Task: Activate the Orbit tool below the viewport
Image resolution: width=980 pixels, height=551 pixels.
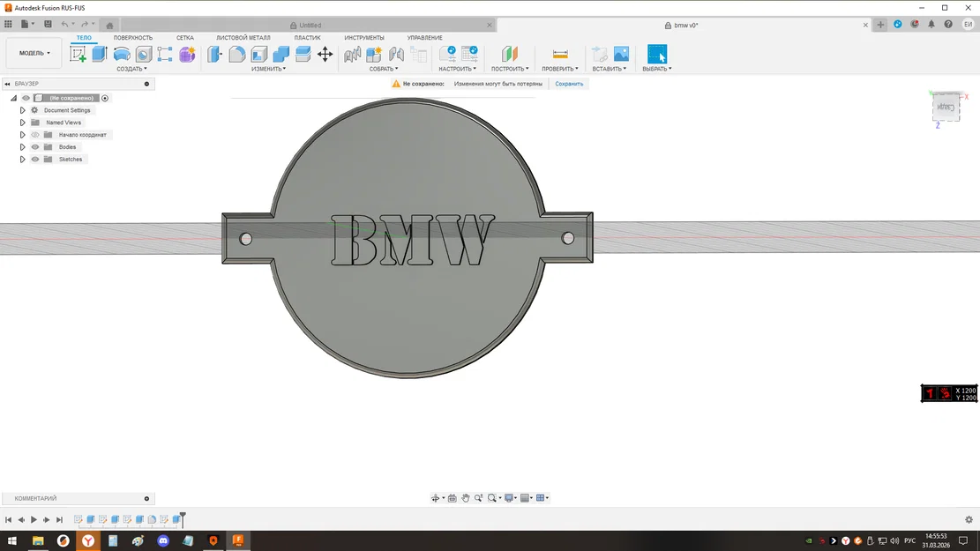Action: (x=437, y=498)
